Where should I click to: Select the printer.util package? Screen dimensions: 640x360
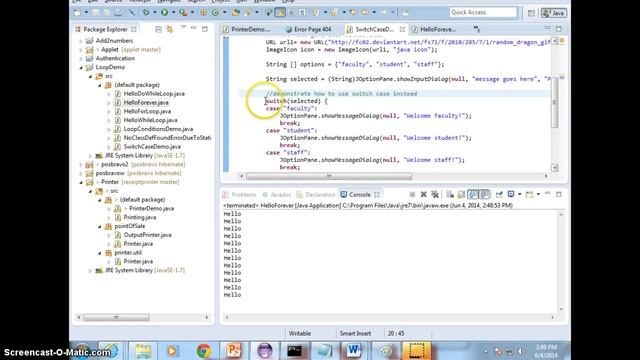[128, 253]
